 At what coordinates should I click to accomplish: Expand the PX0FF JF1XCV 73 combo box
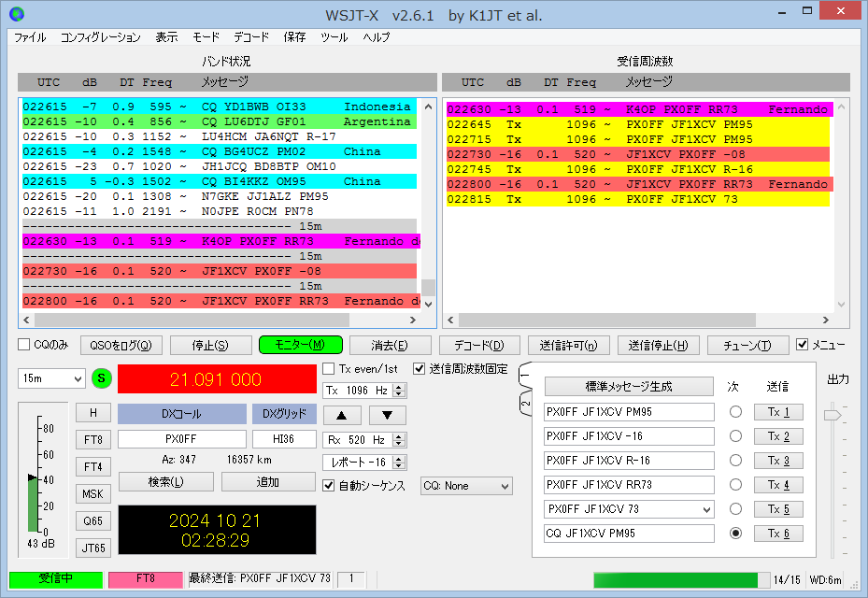click(706, 509)
